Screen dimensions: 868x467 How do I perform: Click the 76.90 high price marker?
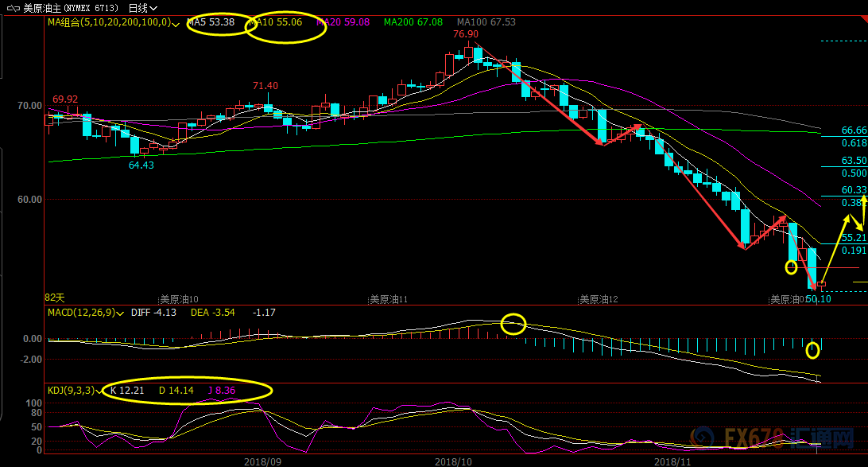[x=466, y=34]
